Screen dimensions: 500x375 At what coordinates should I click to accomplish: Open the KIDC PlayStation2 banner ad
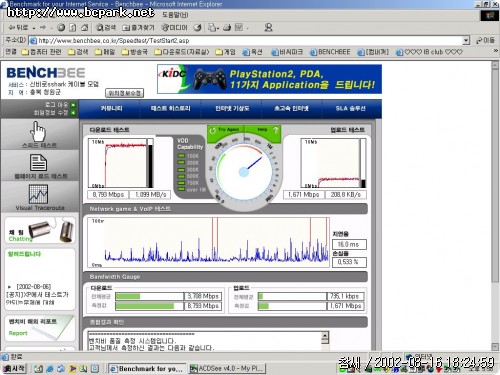click(x=269, y=79)
